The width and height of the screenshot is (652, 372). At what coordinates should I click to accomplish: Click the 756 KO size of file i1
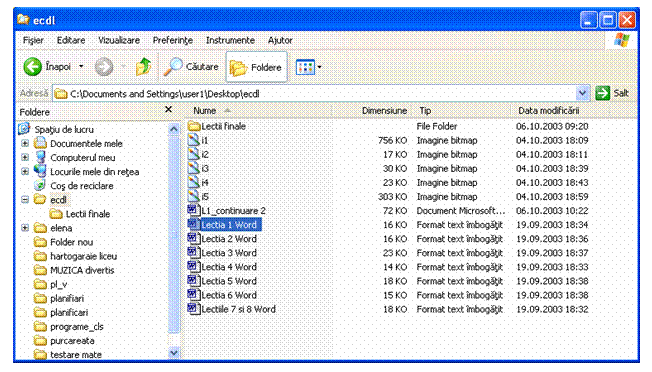tap(392, 140)
